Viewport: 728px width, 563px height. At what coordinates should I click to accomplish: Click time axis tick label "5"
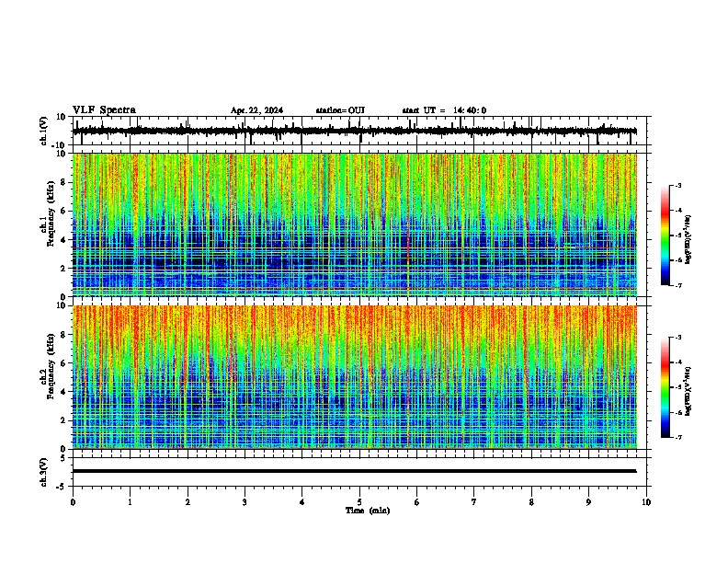[359, 502]
